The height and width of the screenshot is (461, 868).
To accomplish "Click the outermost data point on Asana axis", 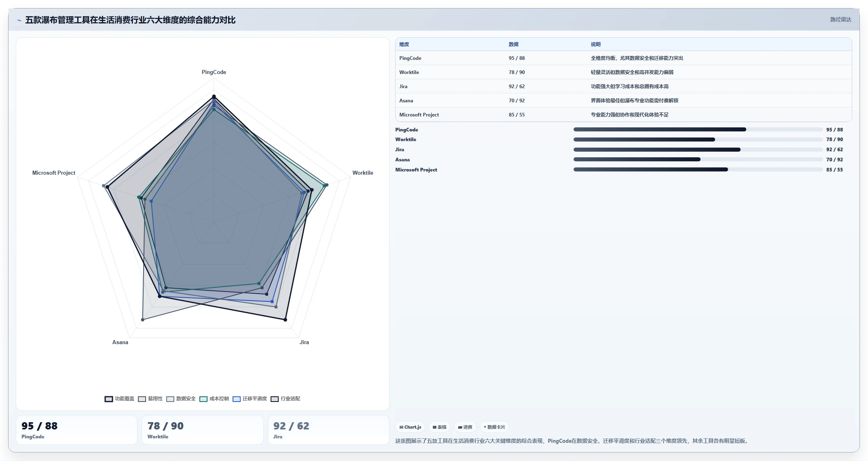I will 142,319.
